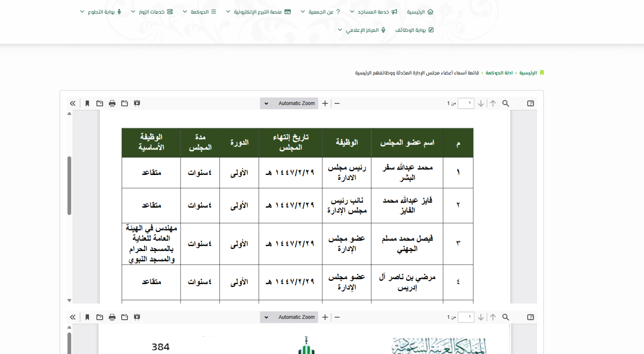The width and height of the screenshot is (644, 354).
Task: Click scroll up arrow of first PDF viewer
Action: pyautogui.click(x=69, y=114)
